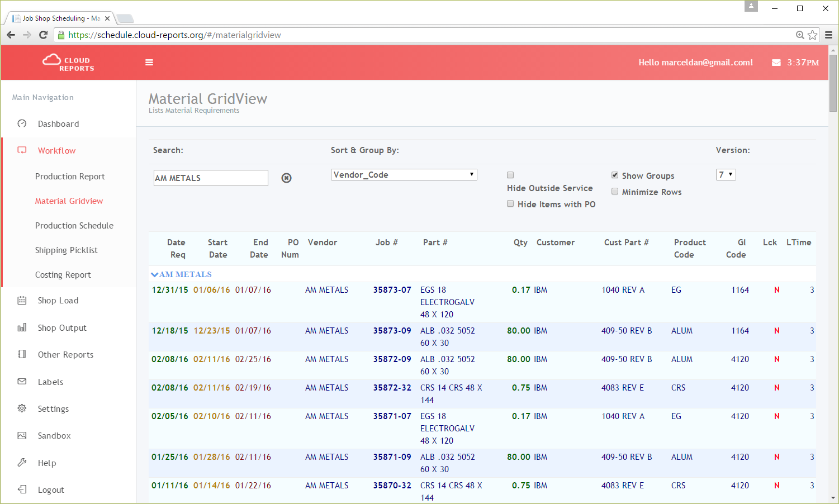The image size is (839, 504).
Task: Open the Shipping Picklist page
Action: point(66,250)
